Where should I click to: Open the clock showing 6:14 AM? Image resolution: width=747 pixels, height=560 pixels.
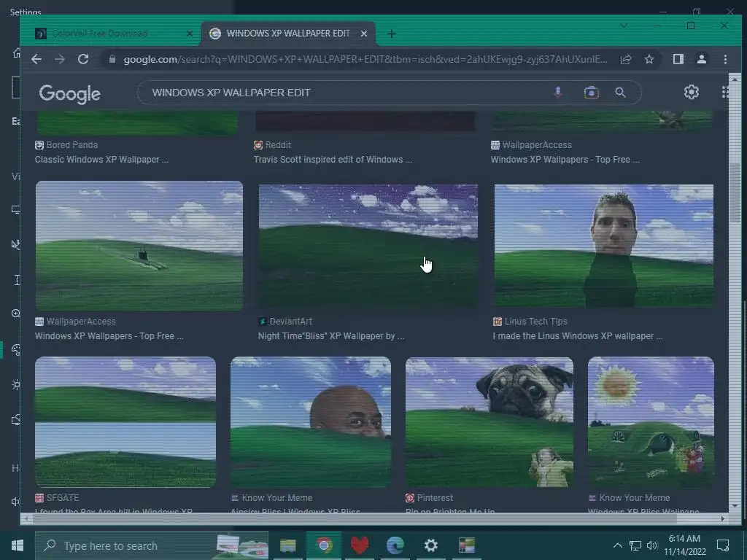[x=684, y=545]
